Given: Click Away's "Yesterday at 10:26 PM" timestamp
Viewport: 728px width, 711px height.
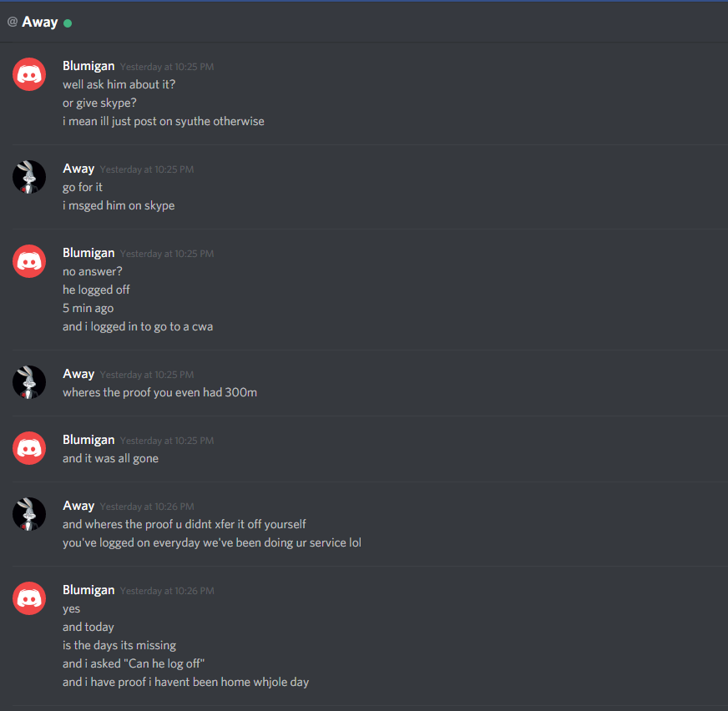Looking at the screenshot, I should (x=147, y=507).
